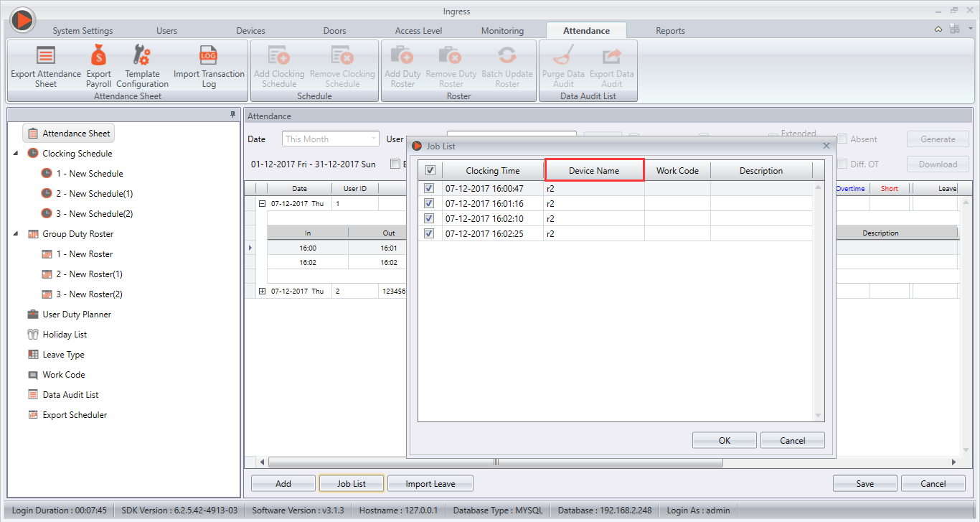Viewport: 980px width, 522px height.
Task: Click the horizontal scrollbar thumb of attendance grid
Action: pyautogui.click(x=496, y=462)
